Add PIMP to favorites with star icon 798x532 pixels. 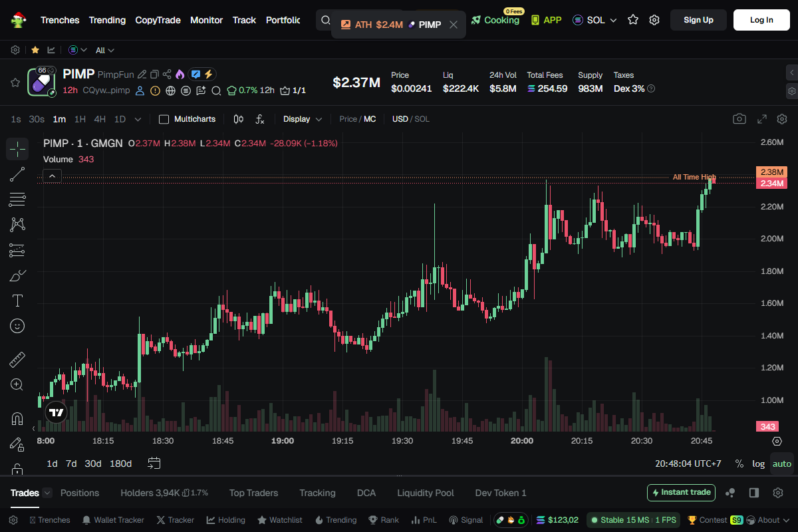tap(15, 82)
